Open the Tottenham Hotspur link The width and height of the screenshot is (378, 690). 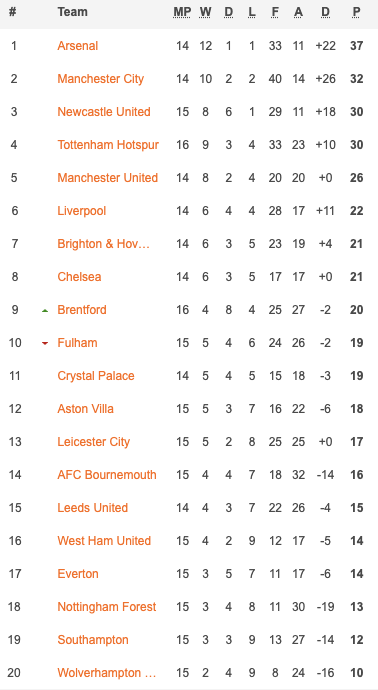click(x=108, y=145)
